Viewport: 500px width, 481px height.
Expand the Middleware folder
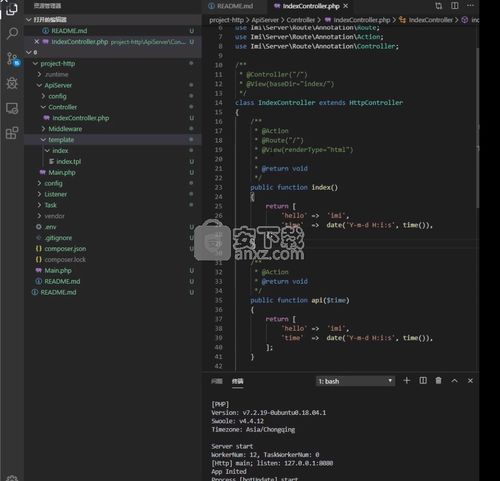(x=113, y=129)
